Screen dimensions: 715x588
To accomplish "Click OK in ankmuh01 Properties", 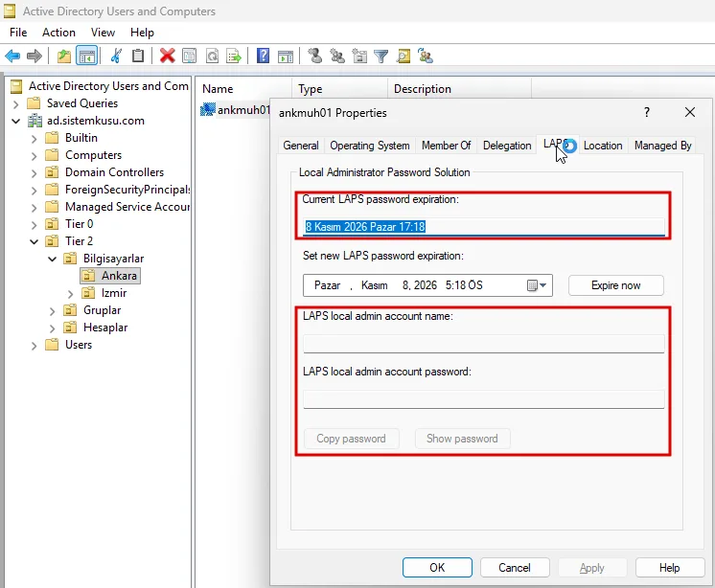I will [437, 568].
